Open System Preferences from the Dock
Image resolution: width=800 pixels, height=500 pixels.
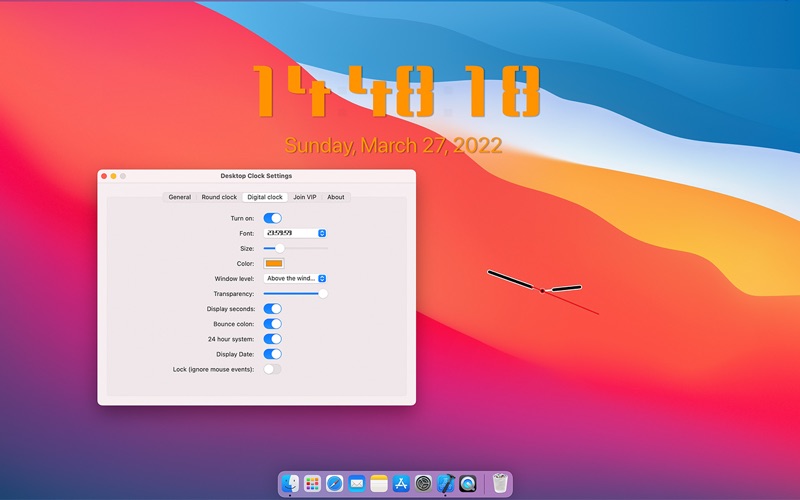click(423, 483)
